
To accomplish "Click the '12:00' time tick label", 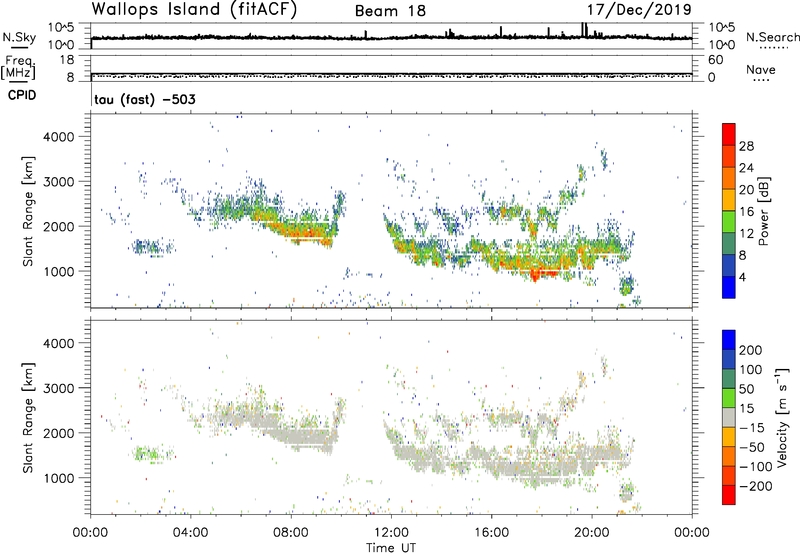I will 391,533.
